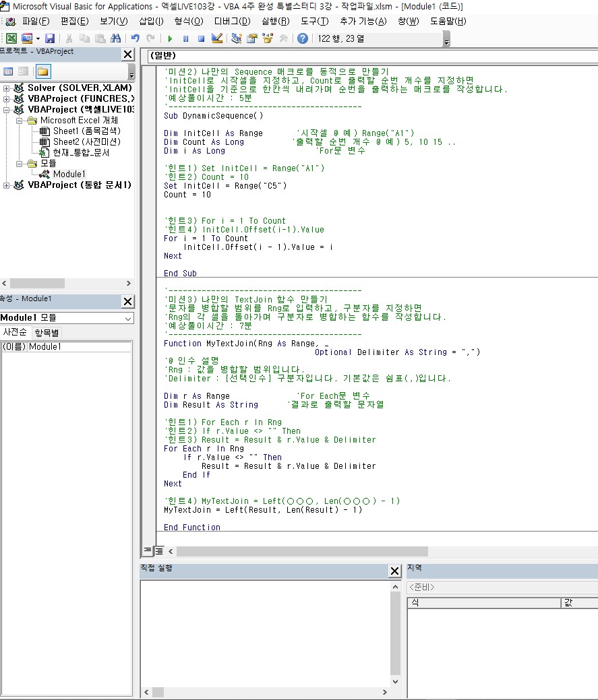Image resolution: width=598 pixels, height=700 pixels.
Task: Click the Insert UserForm toolbar icon
Action: (27, 39)
